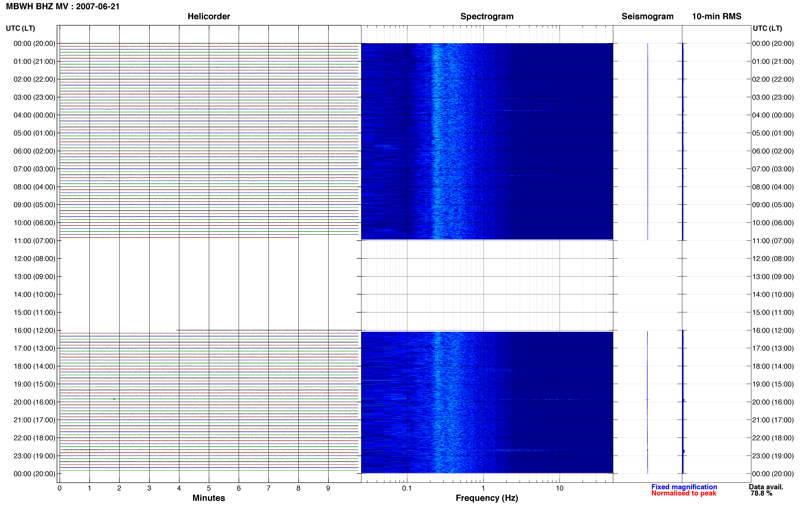The height and width of the screenshot is (508, 812).
Task: Click the '78.8 %' data availability value
Action: pyautogui.click(x=761, y=493)
